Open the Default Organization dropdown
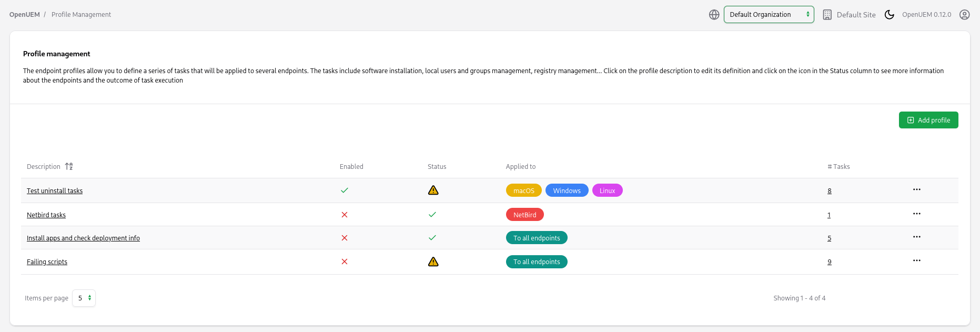Screen dimensions: 980x332 [769, 15]
